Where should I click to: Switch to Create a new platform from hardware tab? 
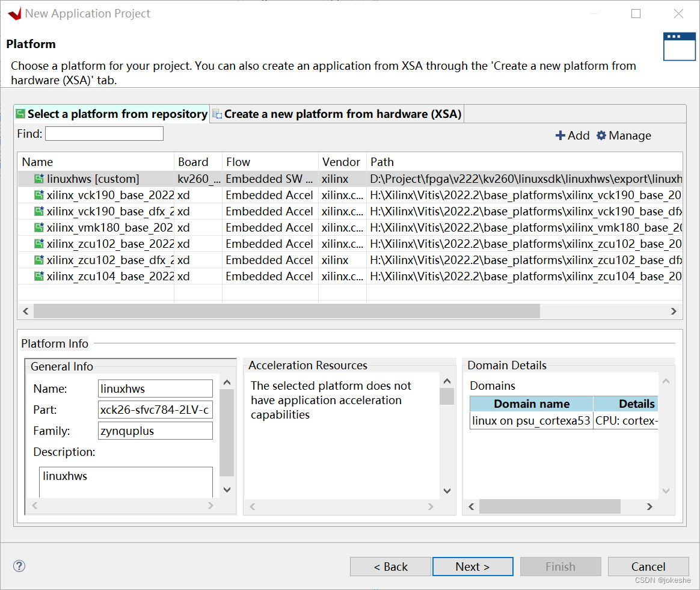tap(337, 114)
